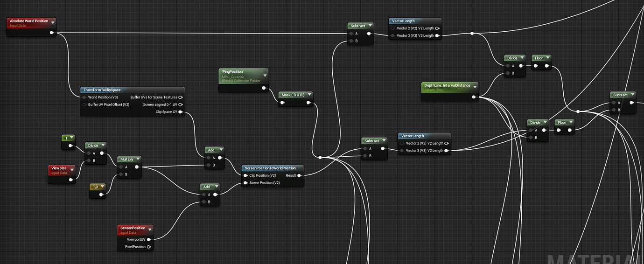This screenshot has width=644, height=264.
Task: Toggle the Mask (R G B) node arrow
Action: pos(308,95)
